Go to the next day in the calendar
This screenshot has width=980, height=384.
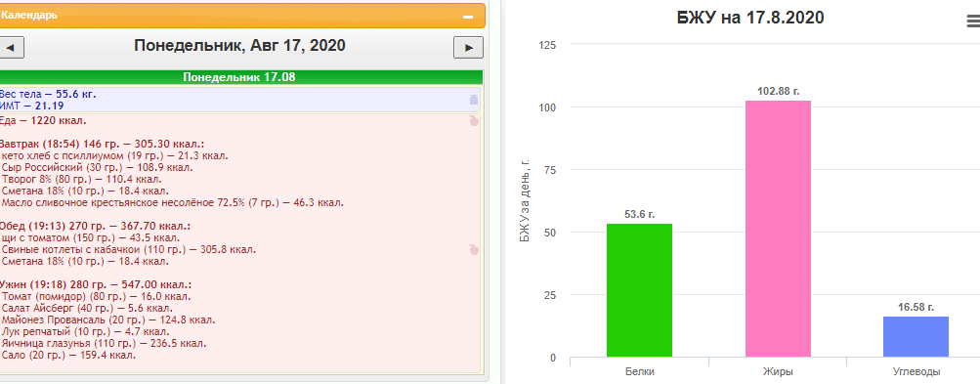(468, 48)
